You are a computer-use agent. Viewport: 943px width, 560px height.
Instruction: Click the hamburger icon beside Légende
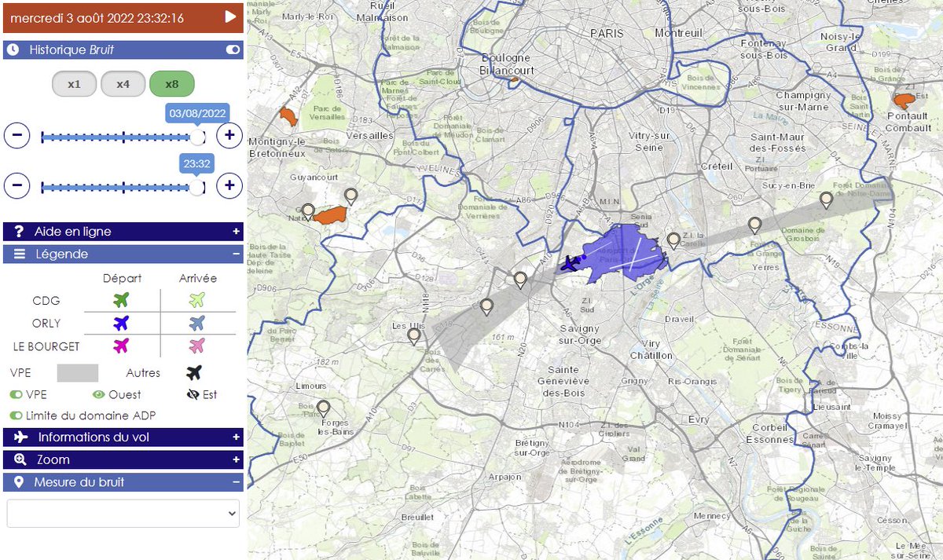20,254
